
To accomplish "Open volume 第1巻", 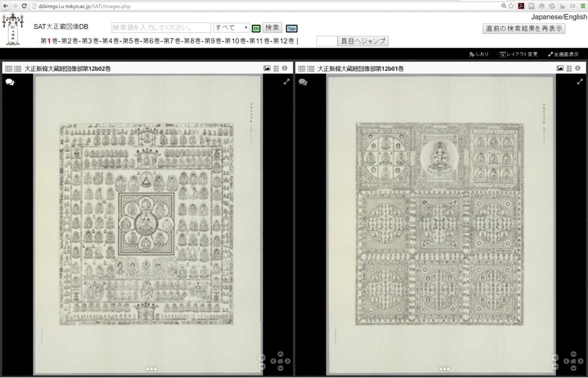I will coord(49,41).
